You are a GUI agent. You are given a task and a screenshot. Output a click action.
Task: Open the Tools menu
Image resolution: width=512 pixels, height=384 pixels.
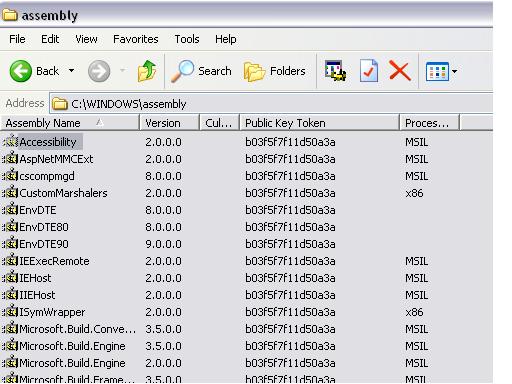[x=187, y=39]
